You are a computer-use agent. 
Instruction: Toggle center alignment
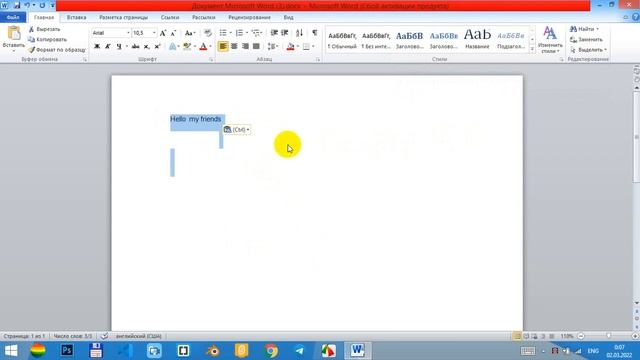coord(234,47)
